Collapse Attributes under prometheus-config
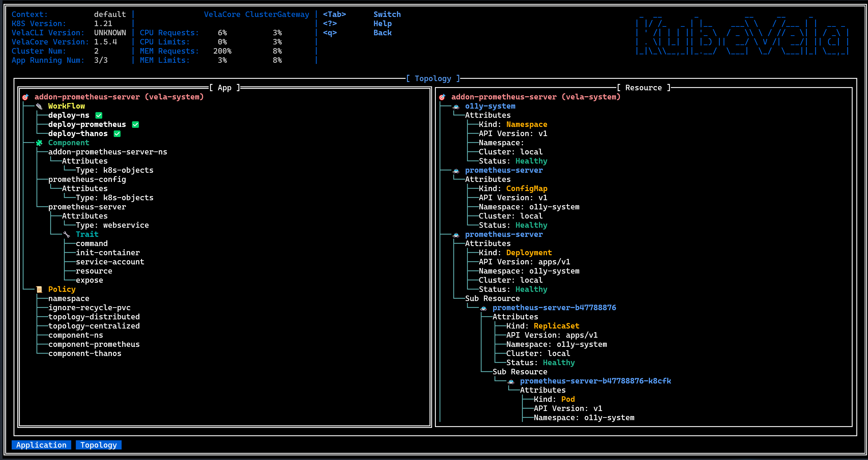 point(85,189)
